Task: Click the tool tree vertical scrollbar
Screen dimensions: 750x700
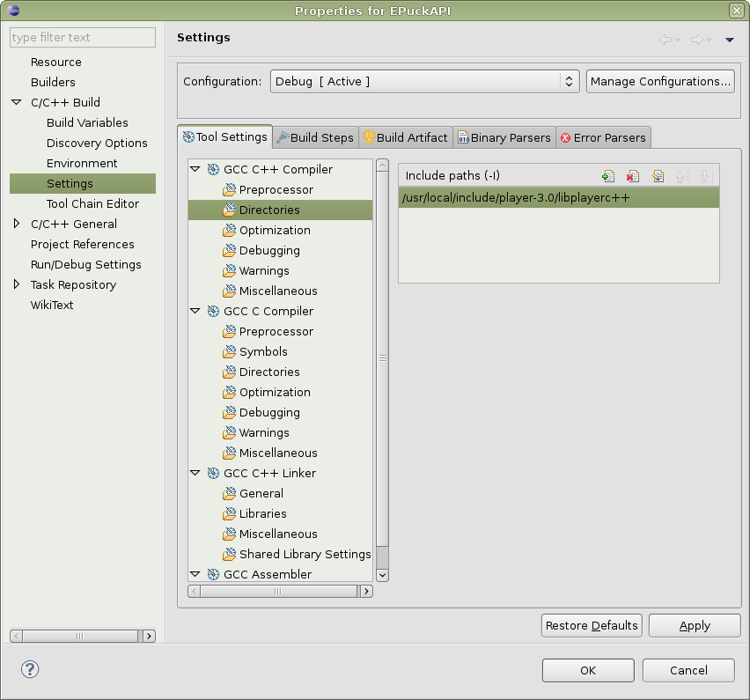Action: click(382, 370)
